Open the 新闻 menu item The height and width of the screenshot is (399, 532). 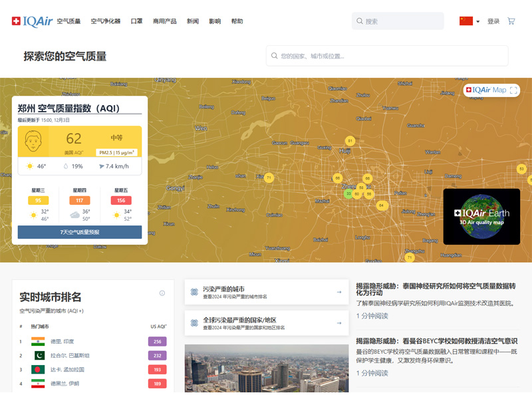click(194, 21)
